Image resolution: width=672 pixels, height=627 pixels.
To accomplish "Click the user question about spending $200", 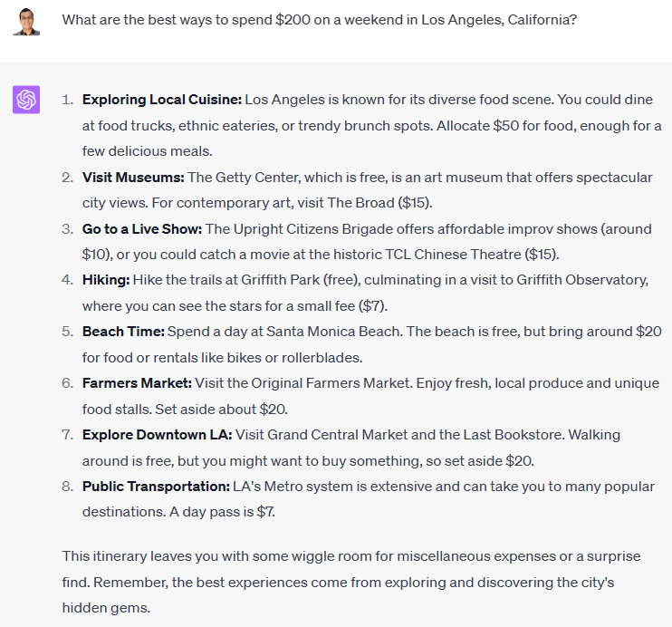I will point(320,20).
